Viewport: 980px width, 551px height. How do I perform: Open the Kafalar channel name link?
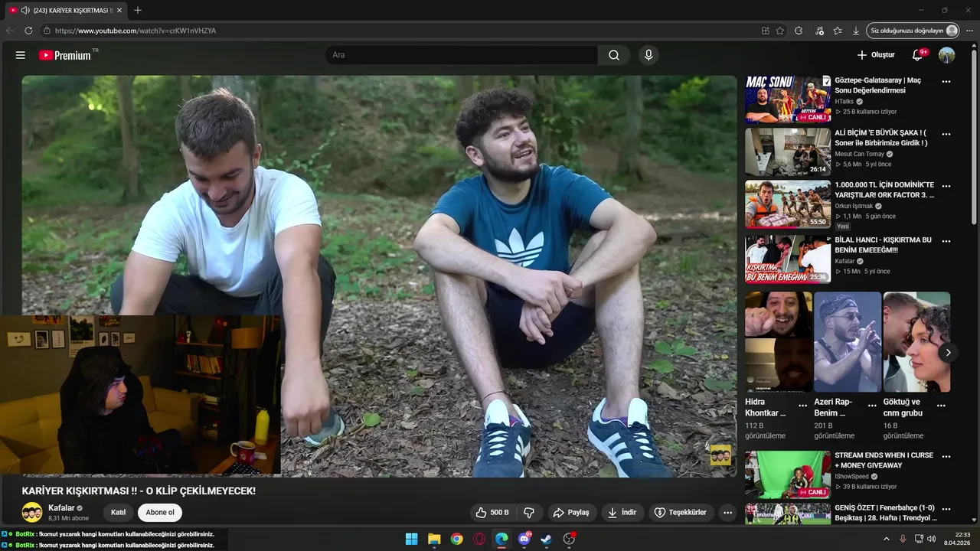point(61,508)
